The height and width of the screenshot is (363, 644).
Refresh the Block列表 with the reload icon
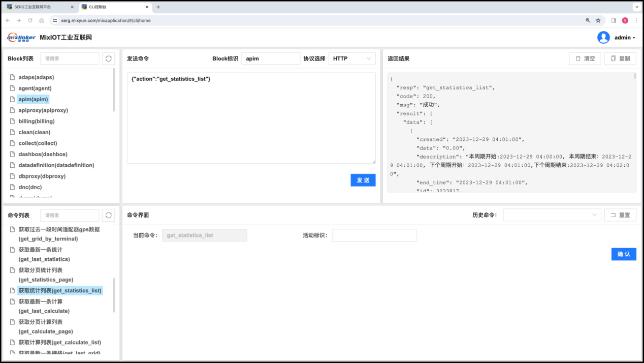(x=108, y=58)
